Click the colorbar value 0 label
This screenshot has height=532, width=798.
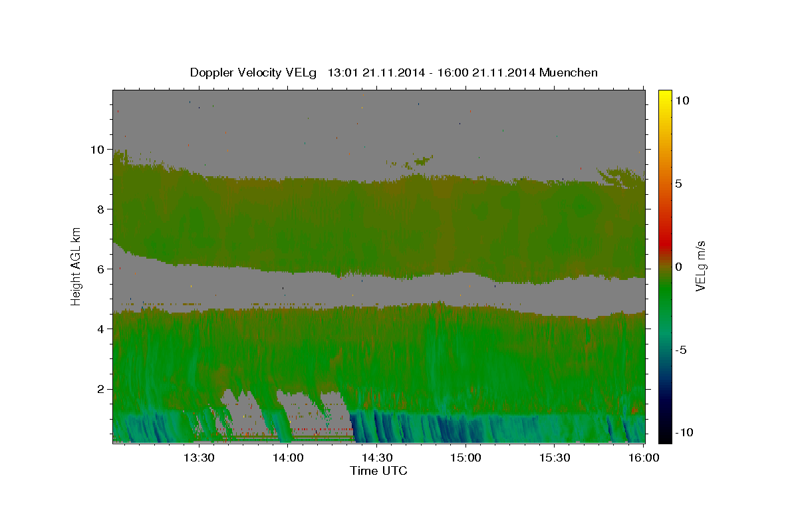678,267
